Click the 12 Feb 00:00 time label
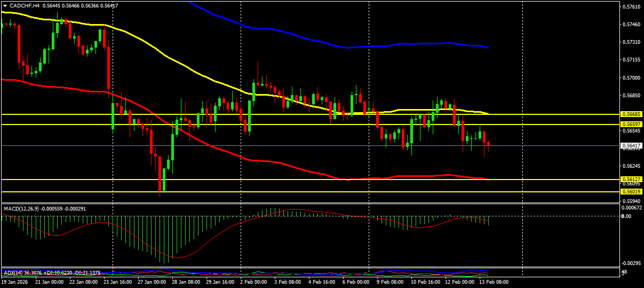Screen dimensions: 644x288 (459, 282)
